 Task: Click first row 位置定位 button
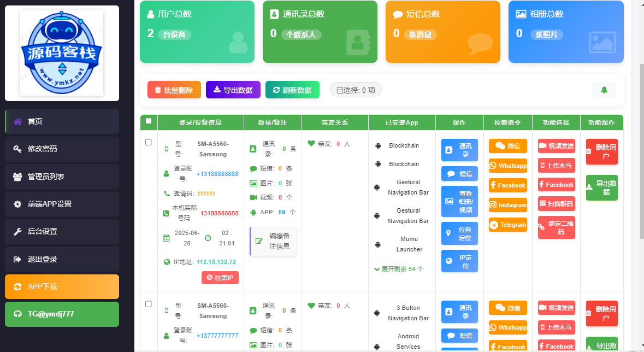459,233
